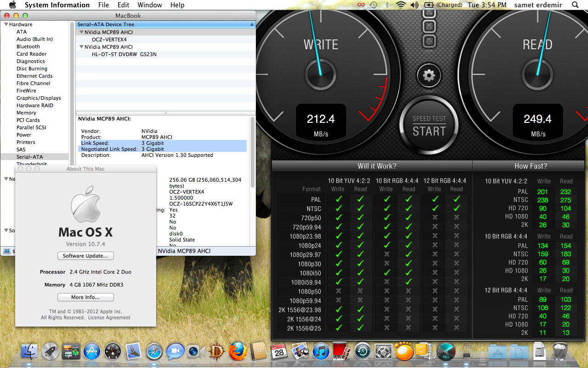Collapse the Hardware category triangle
This screenshot has height=368, width=588.
pos(6,24)
